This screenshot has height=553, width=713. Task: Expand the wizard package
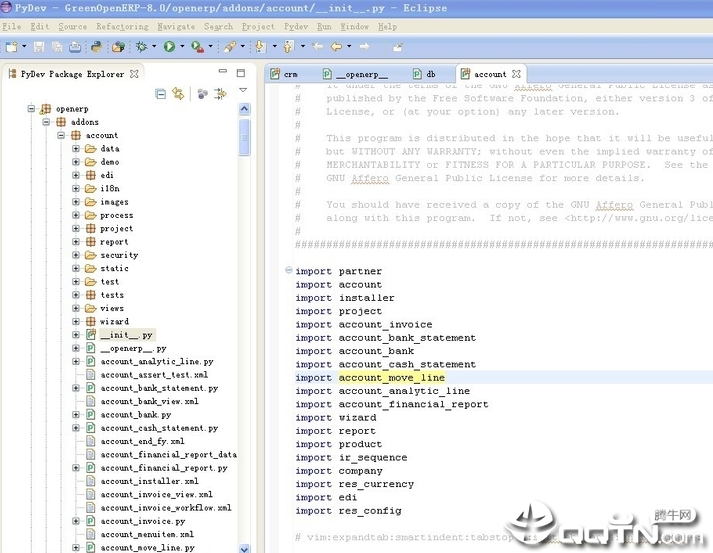(x=76, y=322)
